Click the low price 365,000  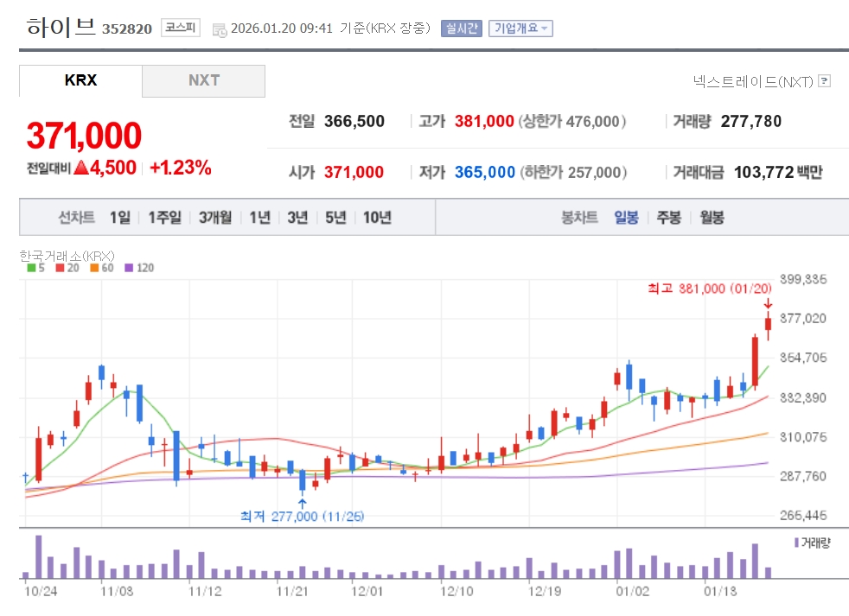point(485,172)
